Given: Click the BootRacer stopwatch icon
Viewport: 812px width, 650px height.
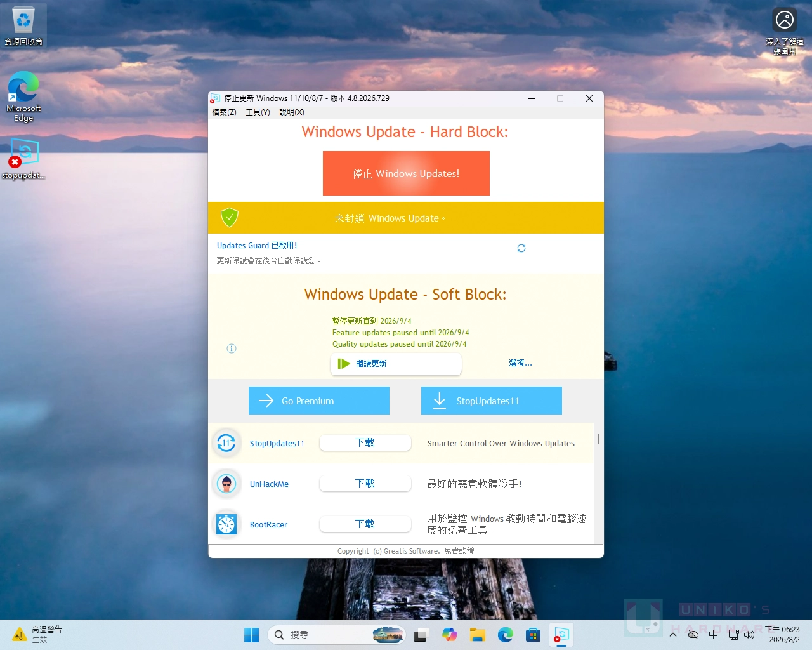Looking at the screenshot, I should coord(226,524).
